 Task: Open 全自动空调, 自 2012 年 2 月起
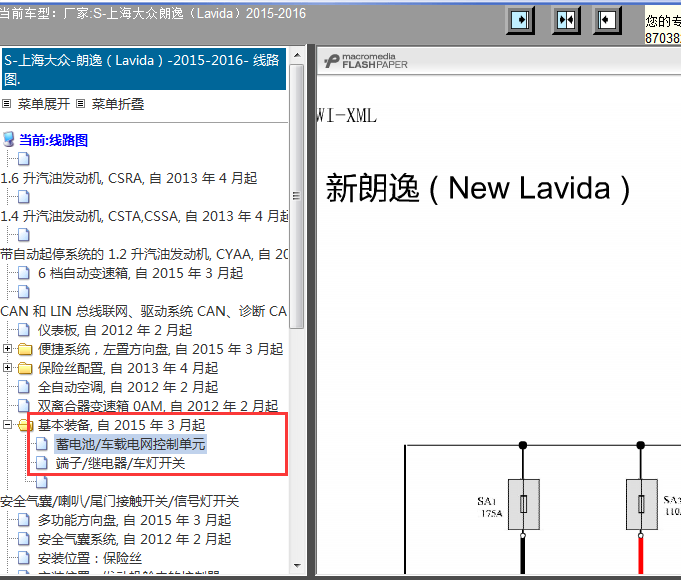click(128, 387)
